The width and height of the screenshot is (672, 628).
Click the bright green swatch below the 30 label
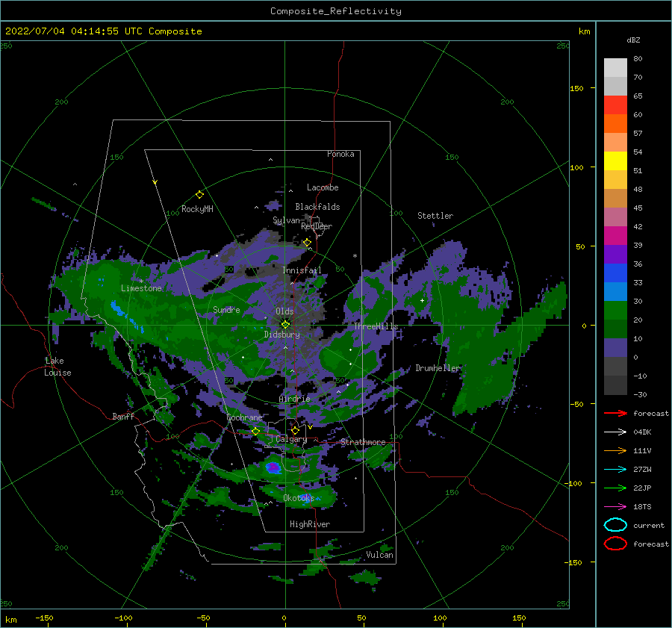[615, 311]
